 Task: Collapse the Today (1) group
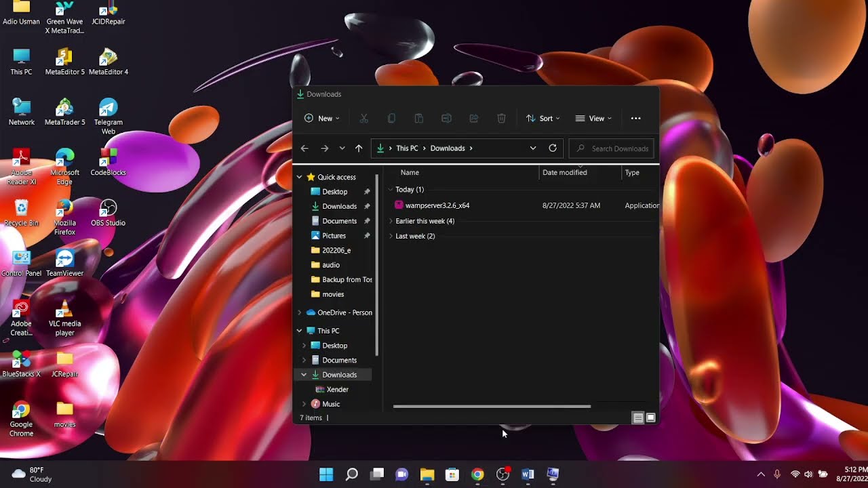coord(391,190)
